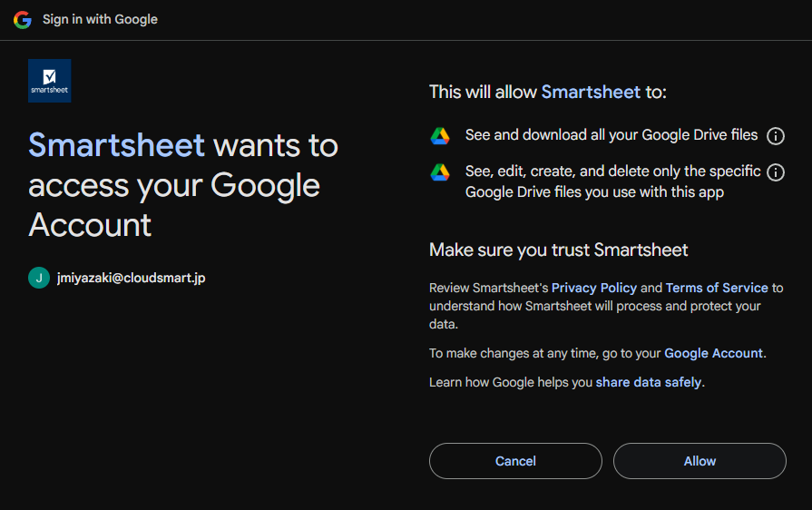Click the Google logo in the header
The width and height of the screenshot is (812, 510).
[x=23, y=20]
